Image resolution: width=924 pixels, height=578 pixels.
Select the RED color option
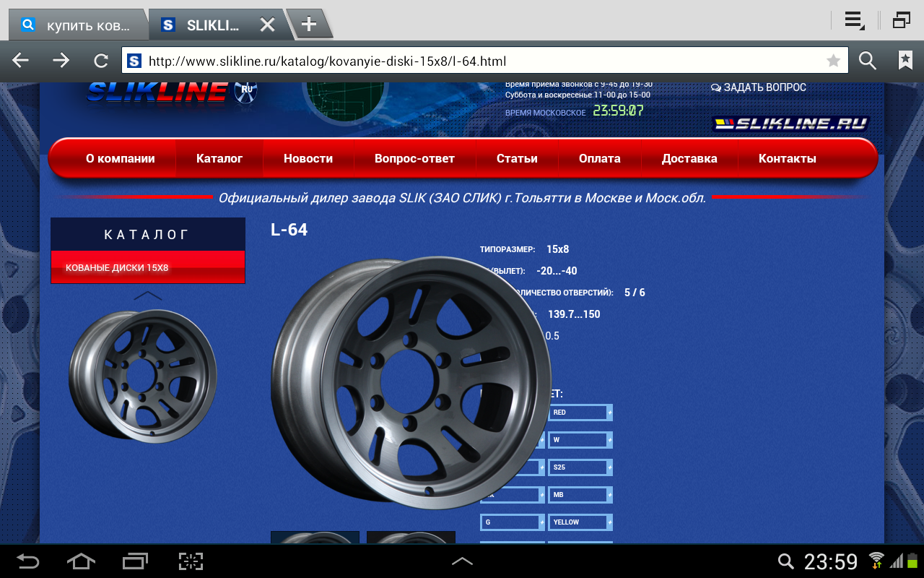pos(579,413)
